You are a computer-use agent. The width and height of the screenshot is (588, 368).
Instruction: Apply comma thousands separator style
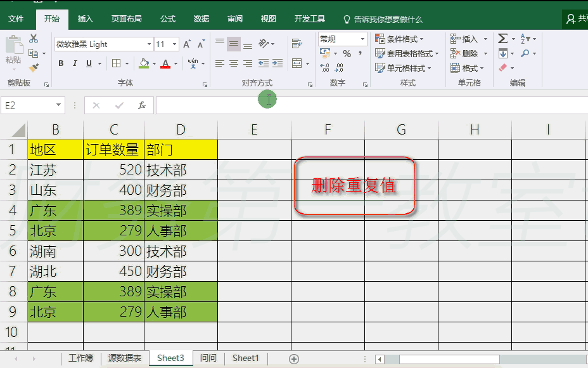pyautogui.click(x=360, y=53)
